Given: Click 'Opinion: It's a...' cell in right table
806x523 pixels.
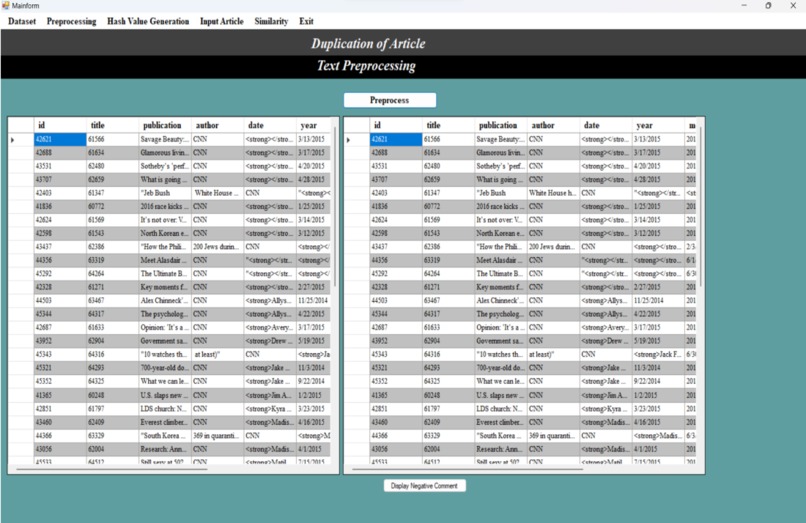Looking at the screenshot, I should (x=501, y=327).
